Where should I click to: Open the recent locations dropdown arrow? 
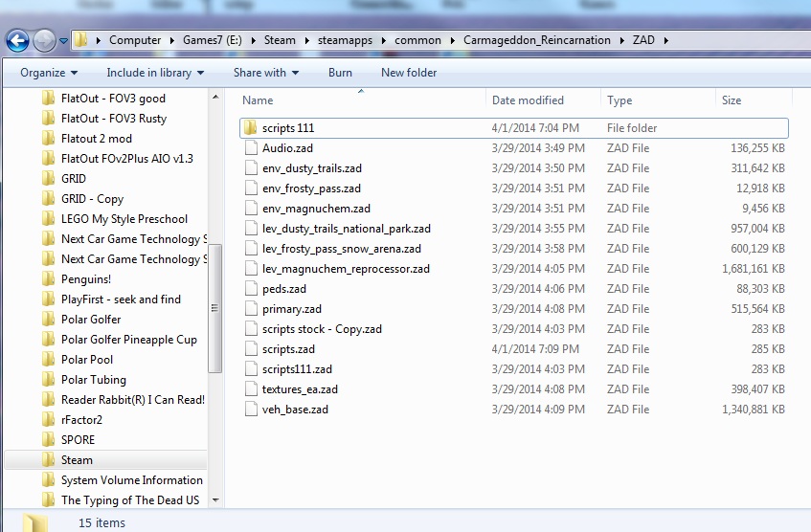[63, 41]
